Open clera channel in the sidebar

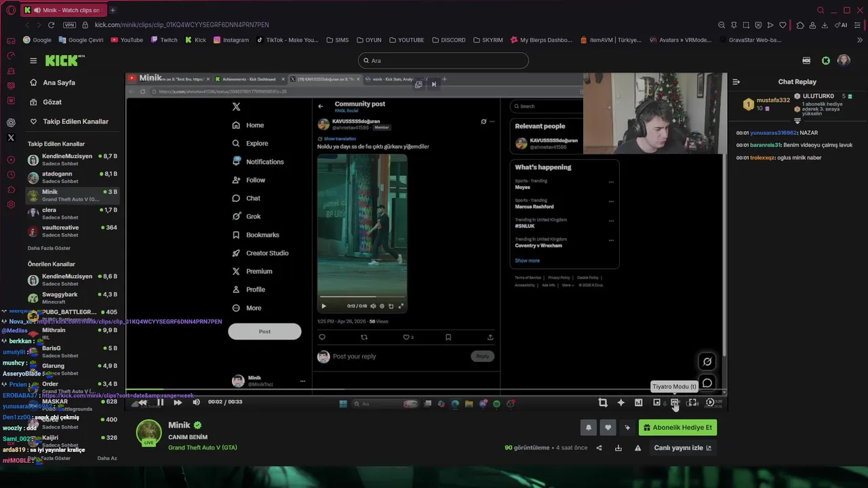click(73, 213)
